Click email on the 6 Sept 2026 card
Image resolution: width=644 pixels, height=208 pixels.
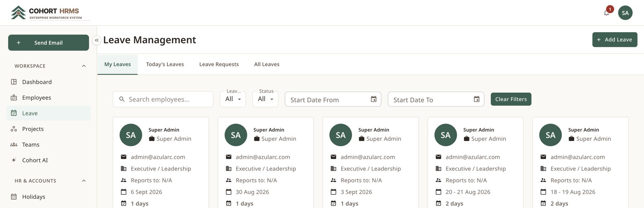tap(158, 157)
